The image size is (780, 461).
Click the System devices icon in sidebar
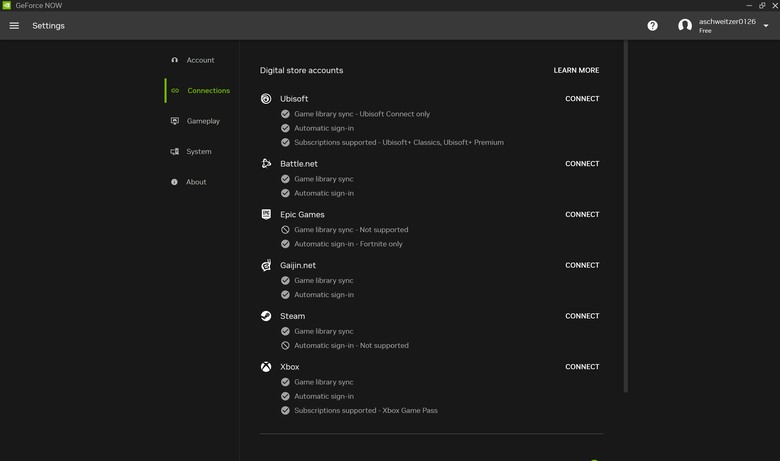coord(175,151)
